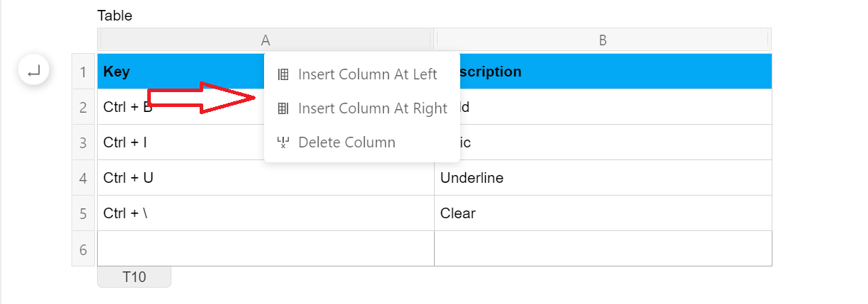Choose Insert Column At Left
868x304 pixels.
click(362, 74)
